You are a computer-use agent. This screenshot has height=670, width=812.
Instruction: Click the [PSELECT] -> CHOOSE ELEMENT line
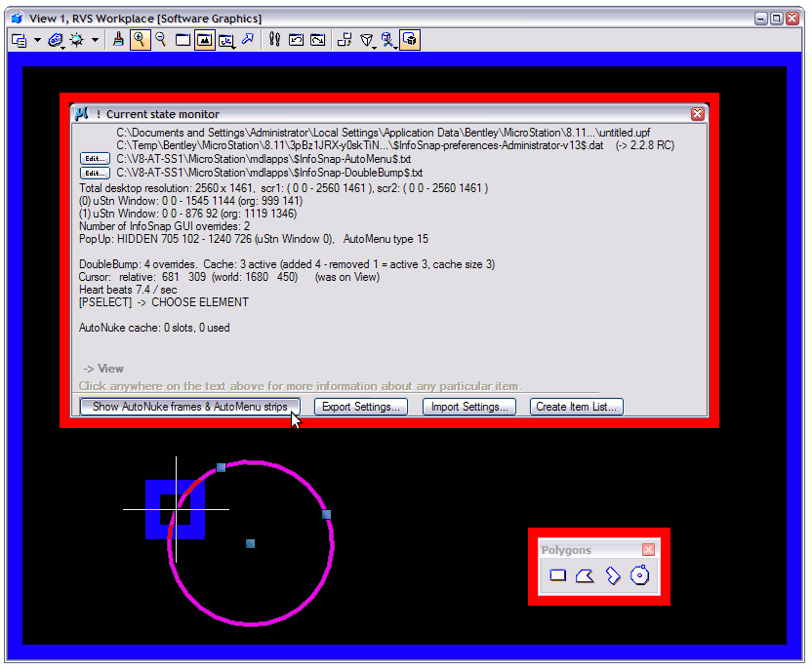pos(164,302)
